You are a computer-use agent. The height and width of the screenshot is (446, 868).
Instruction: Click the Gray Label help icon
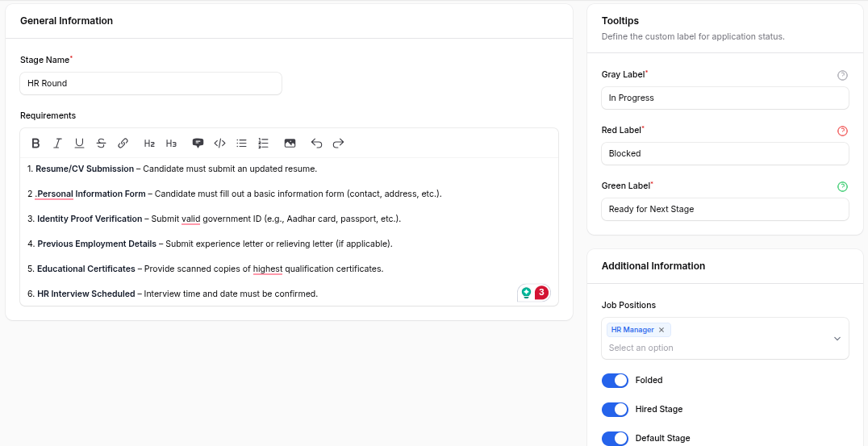842,75
